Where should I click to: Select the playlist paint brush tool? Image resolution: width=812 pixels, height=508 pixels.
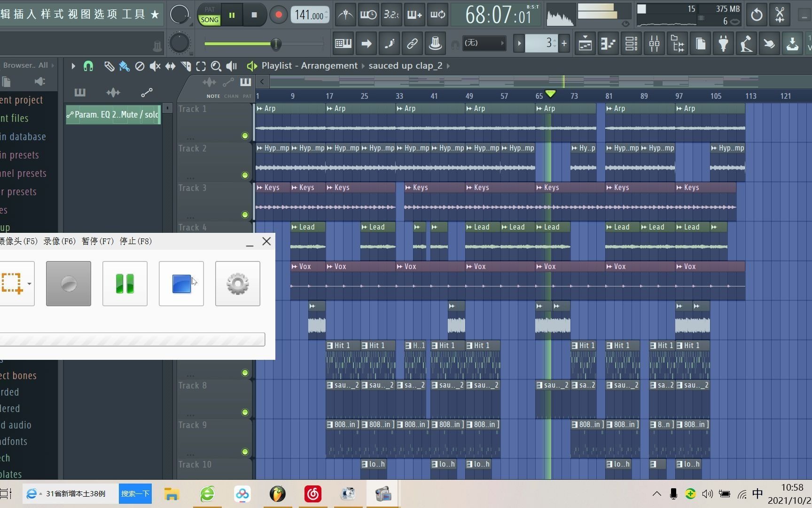124,66
